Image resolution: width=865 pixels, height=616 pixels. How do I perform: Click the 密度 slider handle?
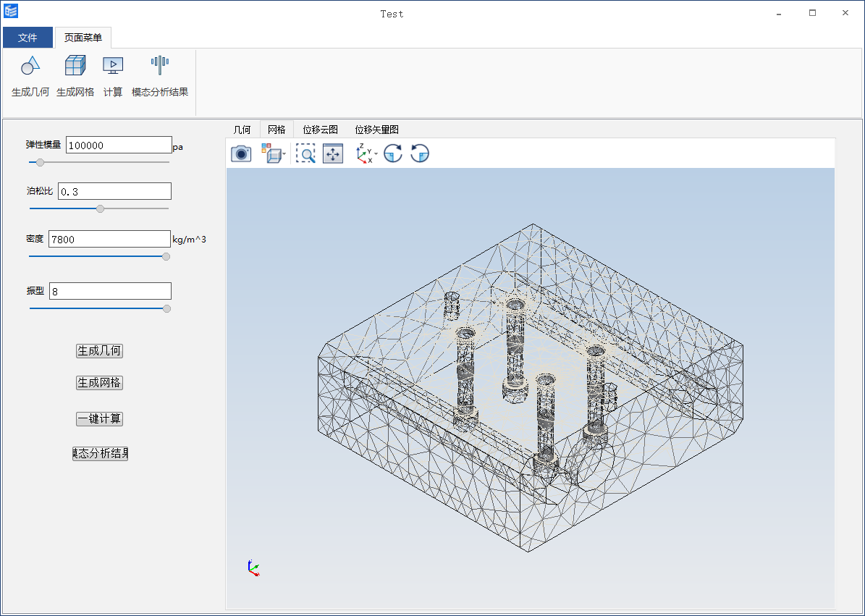[x=166, y=256]
